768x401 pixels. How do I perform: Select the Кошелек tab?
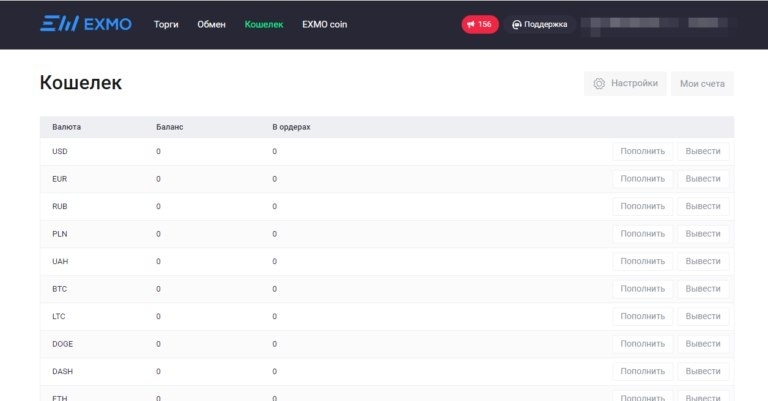pyautogui.click(x=264, y=24)
